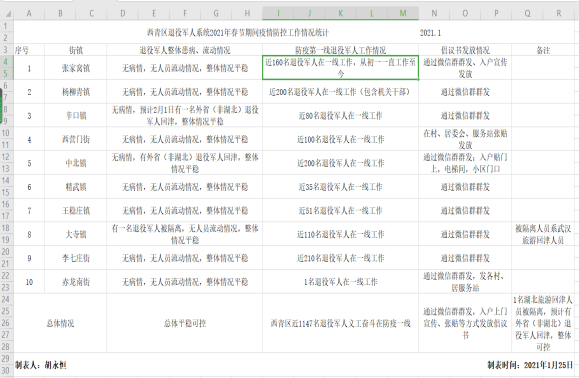Select column R header
This screenshot has height=378, width=579.
[558, 14]
